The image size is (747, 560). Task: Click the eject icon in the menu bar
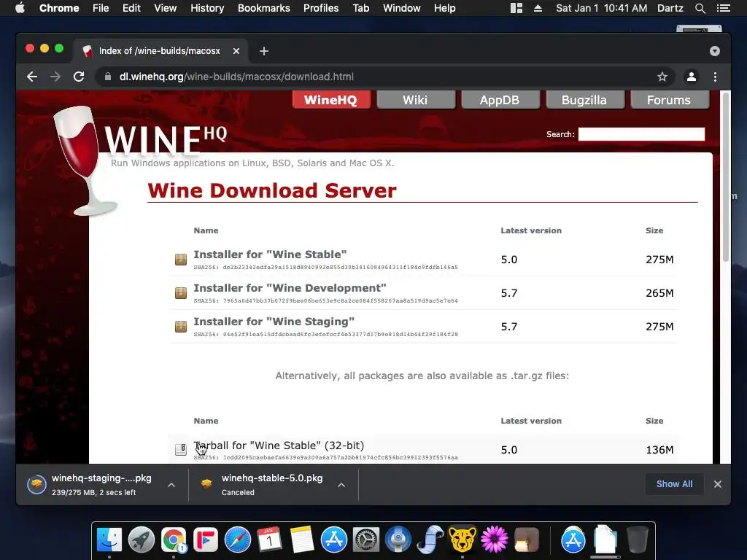click(538, 8)
